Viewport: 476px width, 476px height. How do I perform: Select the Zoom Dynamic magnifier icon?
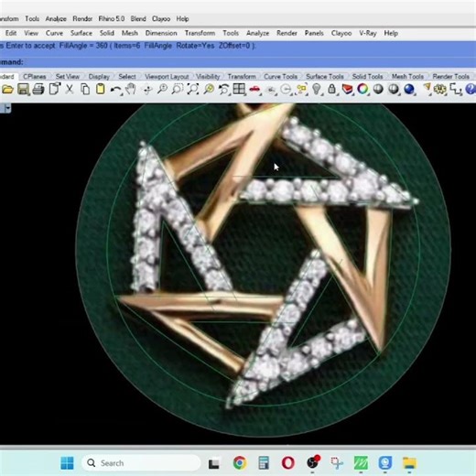click(x=162, y=89)
